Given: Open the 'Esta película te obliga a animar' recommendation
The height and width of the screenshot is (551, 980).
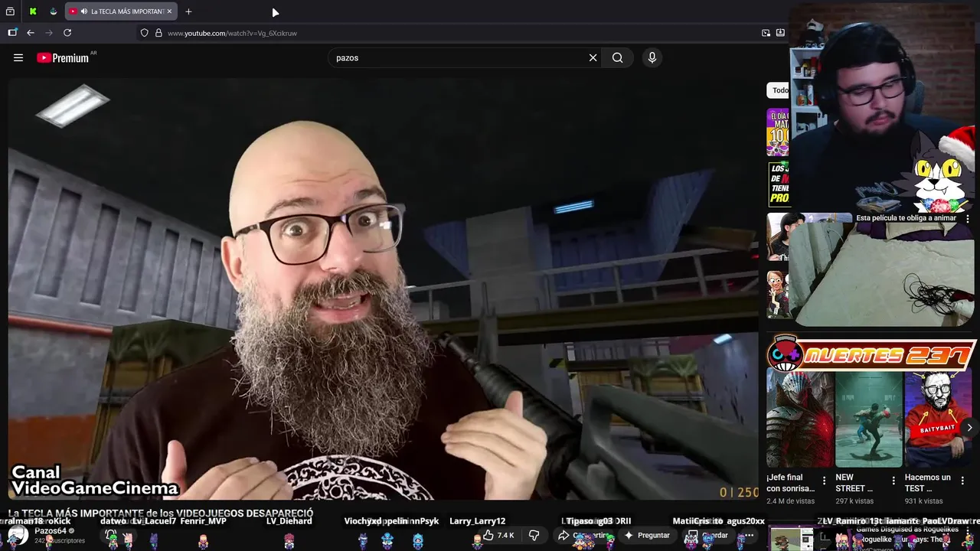Looking at the screenshot, I should (906, 218).
